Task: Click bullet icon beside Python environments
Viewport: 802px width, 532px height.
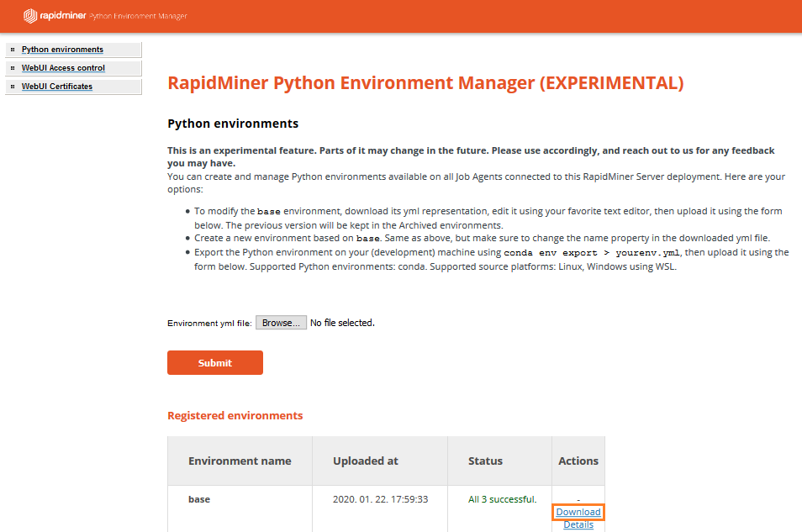Action: pyautogui.click(x=13, y=50)
